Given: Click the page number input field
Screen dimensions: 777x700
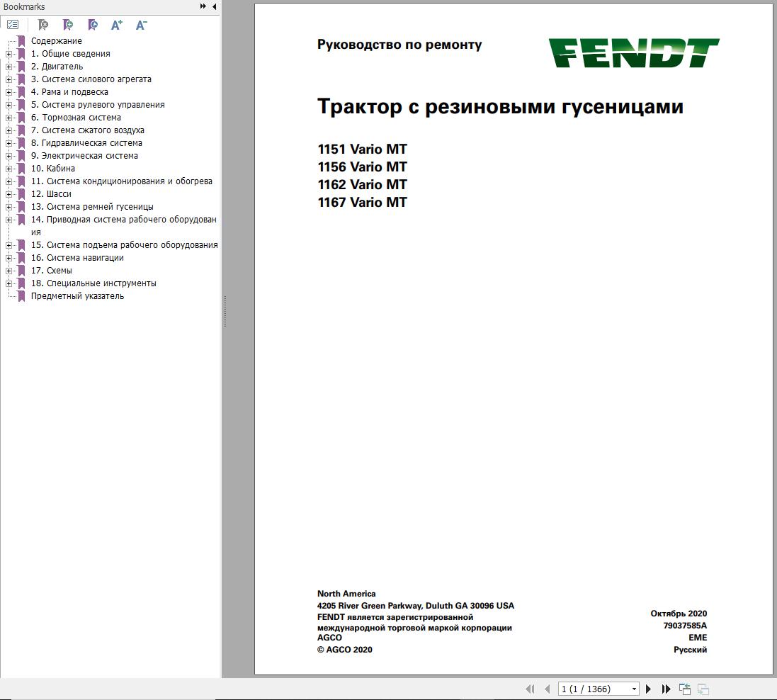Looking at the screenshot, I should click(x=594, y=689).
